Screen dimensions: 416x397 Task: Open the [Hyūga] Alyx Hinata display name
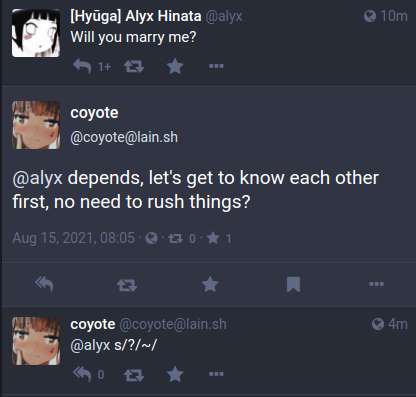coord(136,16)
